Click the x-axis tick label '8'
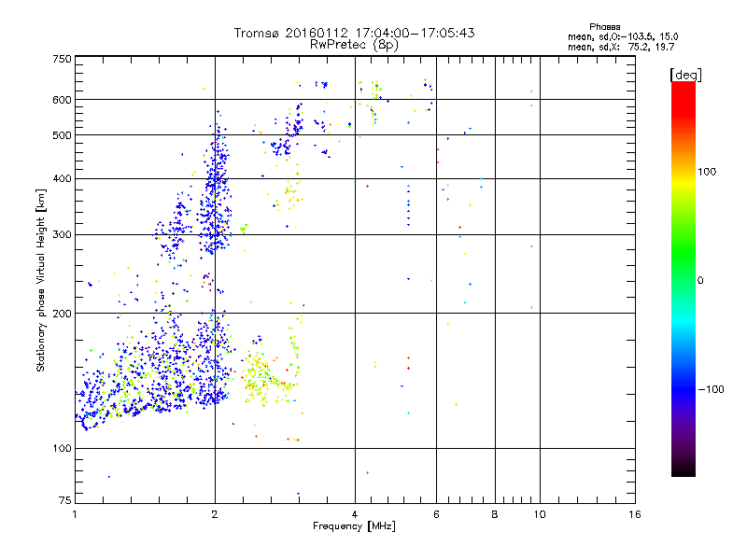This screenshot has width=747, height=560. [495, 514]
